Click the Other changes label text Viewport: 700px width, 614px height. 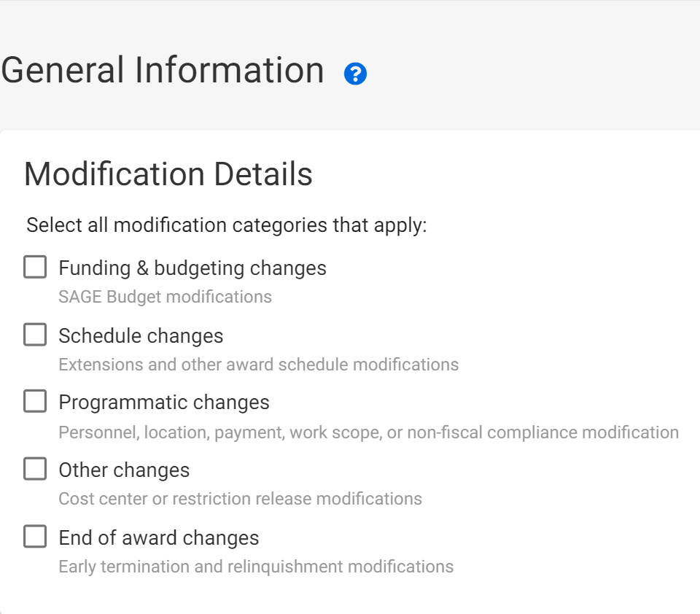[124, 470]
